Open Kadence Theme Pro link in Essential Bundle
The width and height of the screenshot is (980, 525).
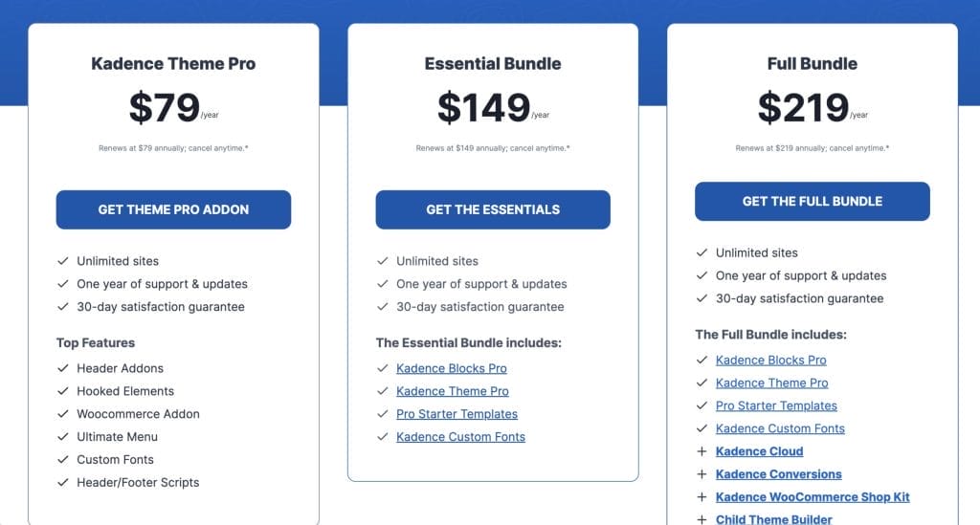452,391
